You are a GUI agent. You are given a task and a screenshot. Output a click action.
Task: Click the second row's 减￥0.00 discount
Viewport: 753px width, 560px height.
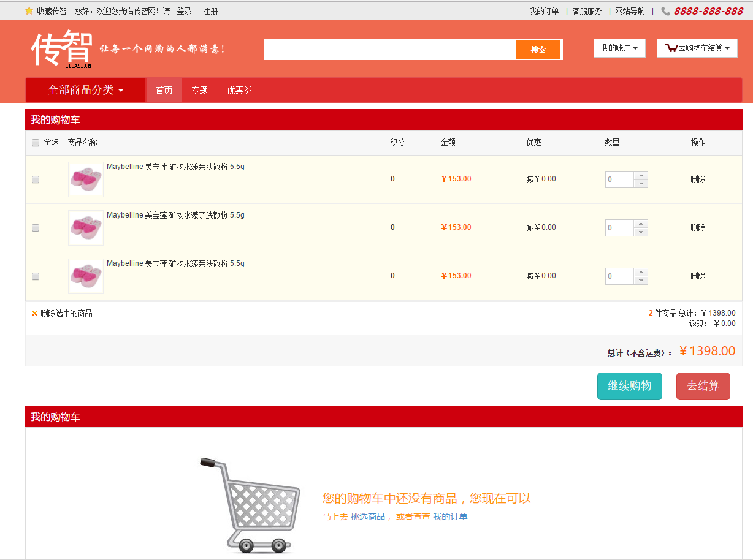pos(541,227)
